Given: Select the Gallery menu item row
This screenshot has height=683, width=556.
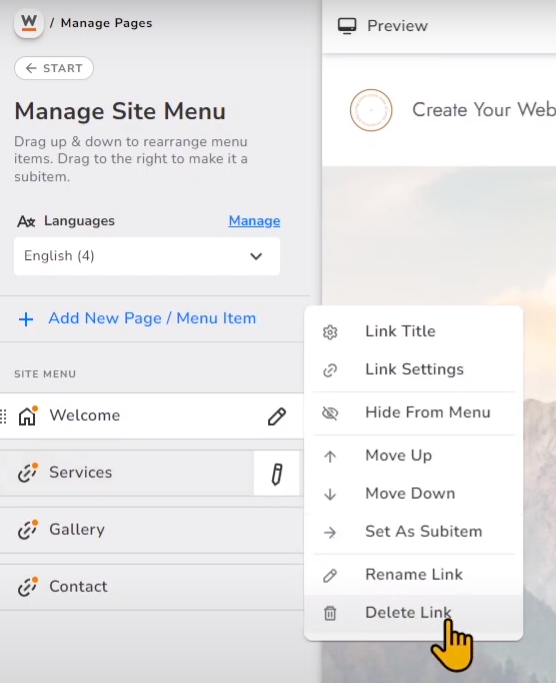Looking at the screenshot, I should (152, 530).
